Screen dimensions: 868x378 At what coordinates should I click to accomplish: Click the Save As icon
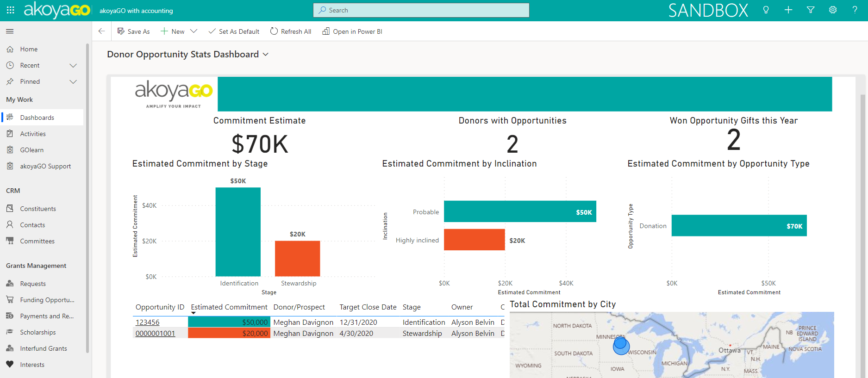click(x=121, y=31)
